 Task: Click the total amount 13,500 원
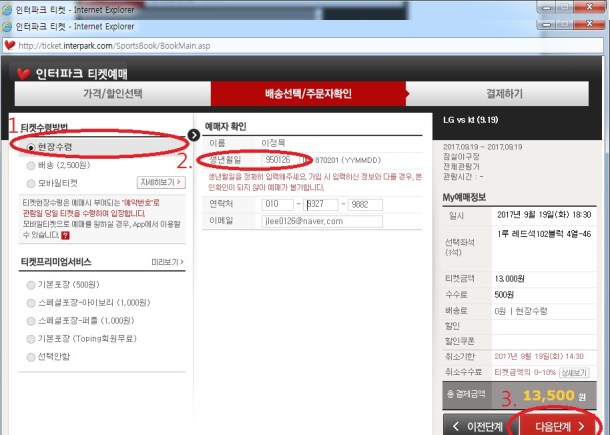click(x=554, y=396)
